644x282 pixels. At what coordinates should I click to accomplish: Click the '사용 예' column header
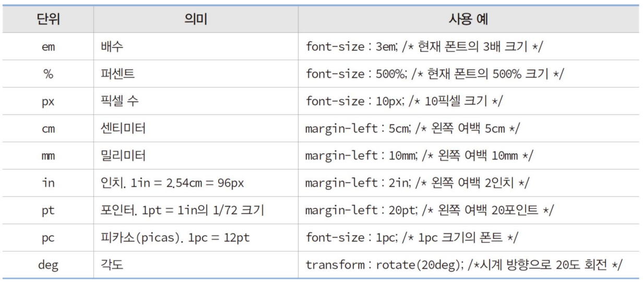[x=469, y=19]
